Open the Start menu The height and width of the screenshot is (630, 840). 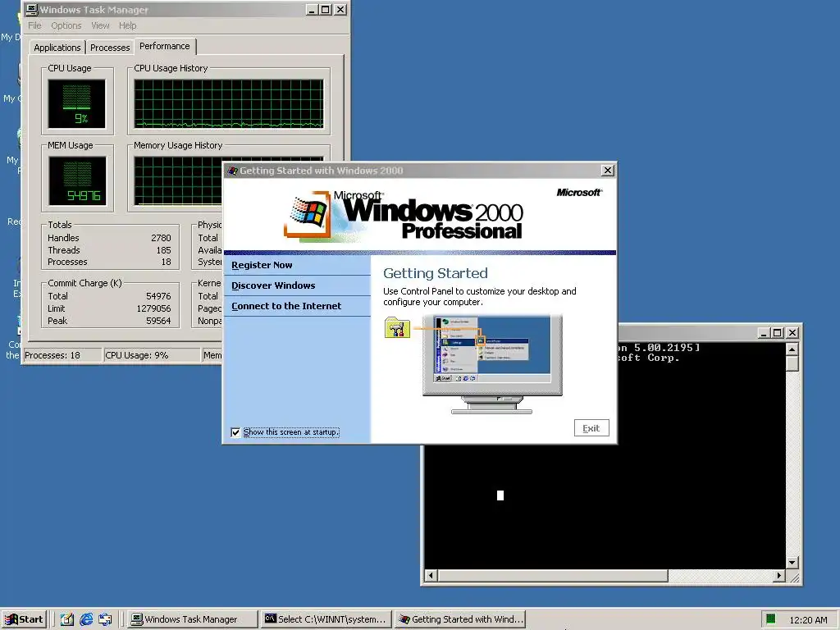[x=24, y=619]
